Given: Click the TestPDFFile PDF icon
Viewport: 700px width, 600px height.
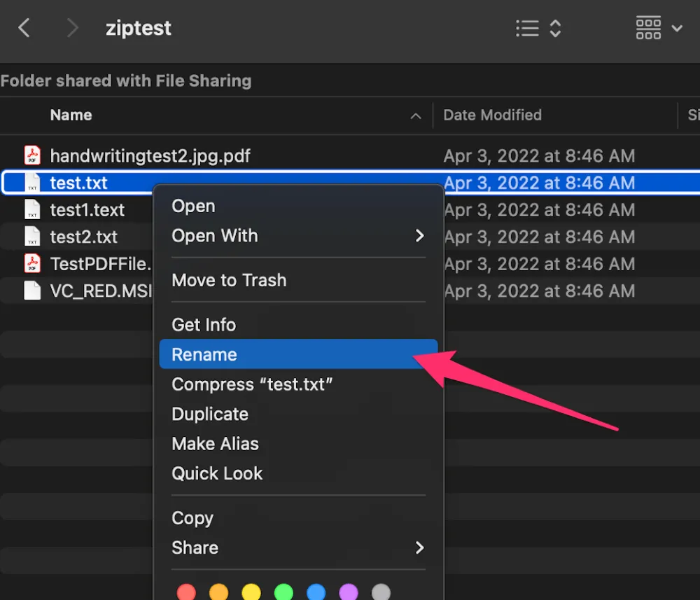Looking at the screenshot, I should click(x=32, y=263).
